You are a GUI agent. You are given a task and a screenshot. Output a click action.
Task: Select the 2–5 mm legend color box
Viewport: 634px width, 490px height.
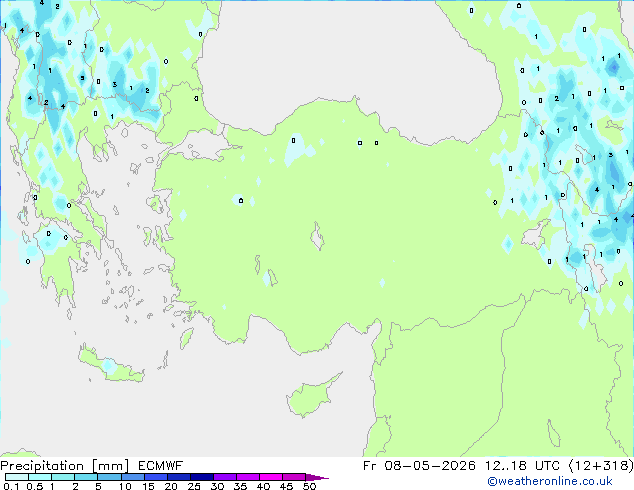(86, 477)
